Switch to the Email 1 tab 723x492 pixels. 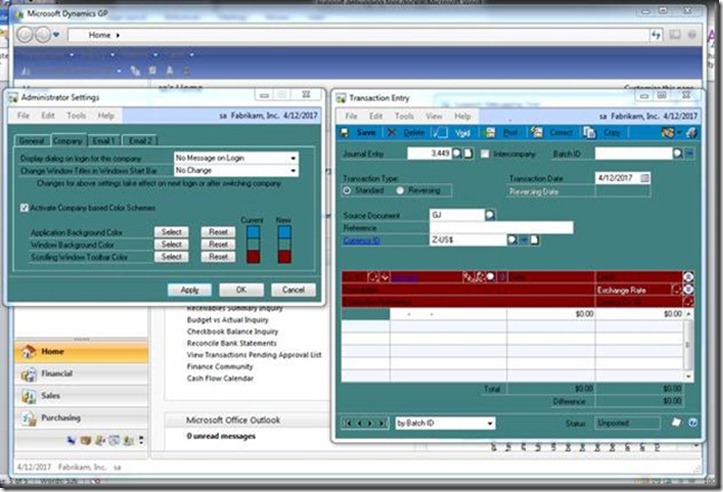tap(102, 141)
